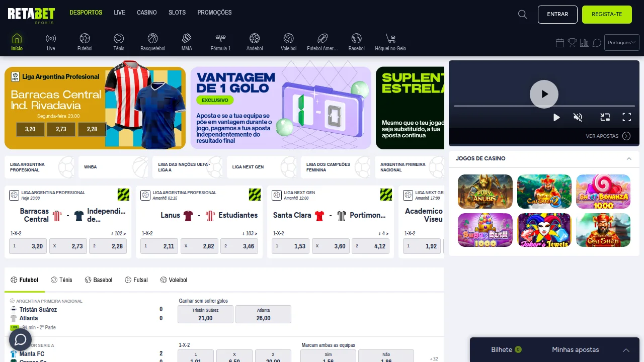Toggle the video mute speaker icon
The image size is (644, 362).
[x=578, y=117]
